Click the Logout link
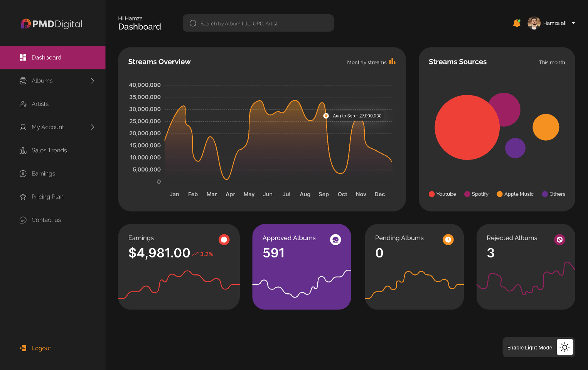Image resolution: width=588 pixels, height=370 pixels. pyautogui.click(x=41, y=348)
